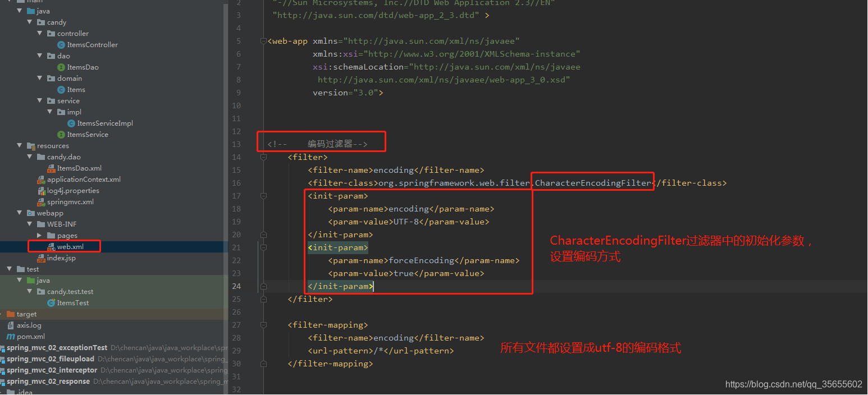Select the spring_mvc_02_fileupload module
868x395 pixels.
51,359
